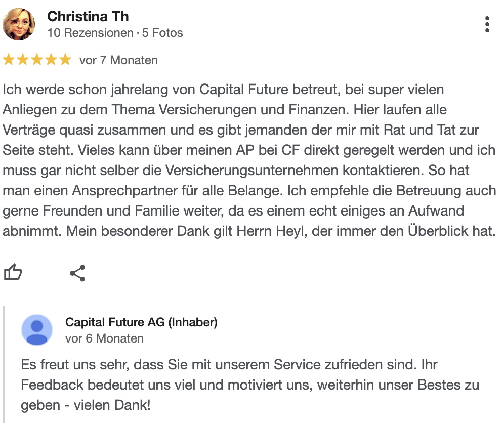Open the reviewer's 5 Fotos
Viewport: 504px width, 426px height.
point(162,33)
